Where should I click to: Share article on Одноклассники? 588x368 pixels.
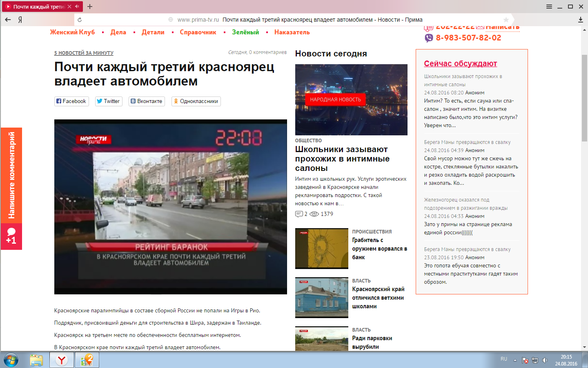[x=196, y=101]
